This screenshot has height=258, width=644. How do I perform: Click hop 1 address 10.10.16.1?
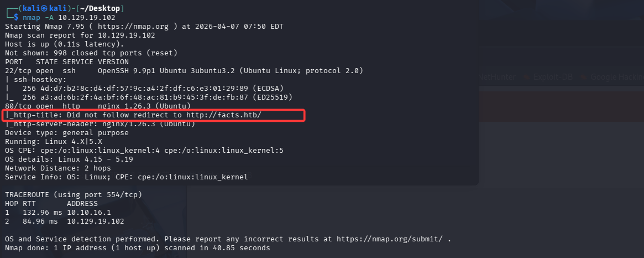pyautogui.click(x=87, y=213)
